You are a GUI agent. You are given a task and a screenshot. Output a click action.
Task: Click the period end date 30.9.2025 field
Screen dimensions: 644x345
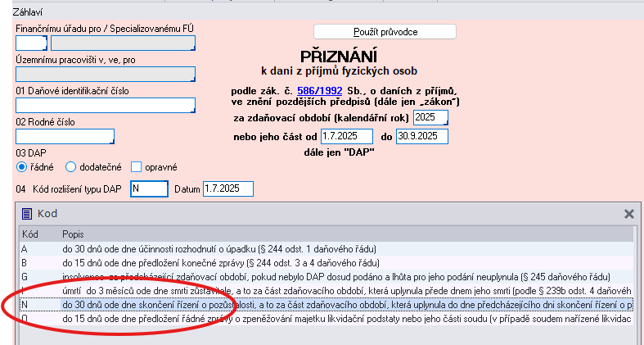(422, 135)
